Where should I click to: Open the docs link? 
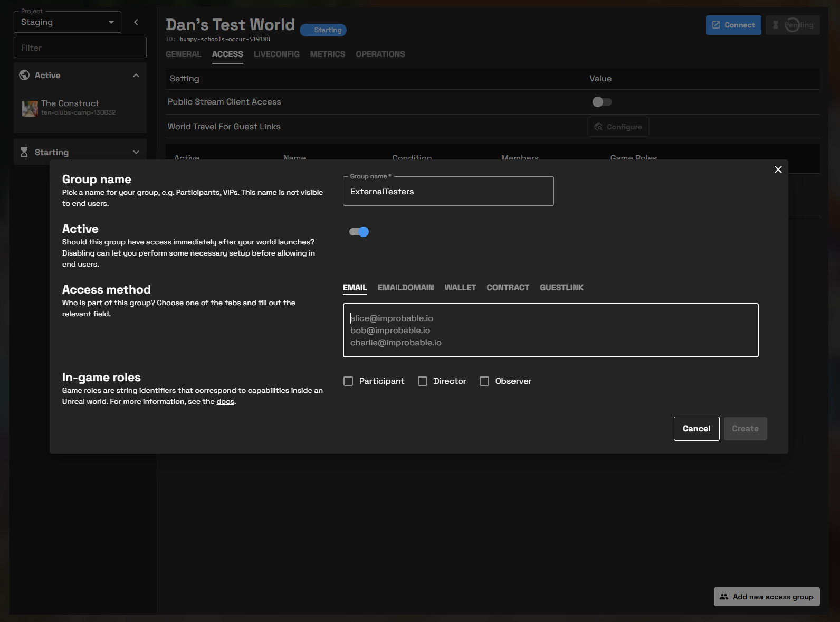pyautogui.click(x=225, y=402)
